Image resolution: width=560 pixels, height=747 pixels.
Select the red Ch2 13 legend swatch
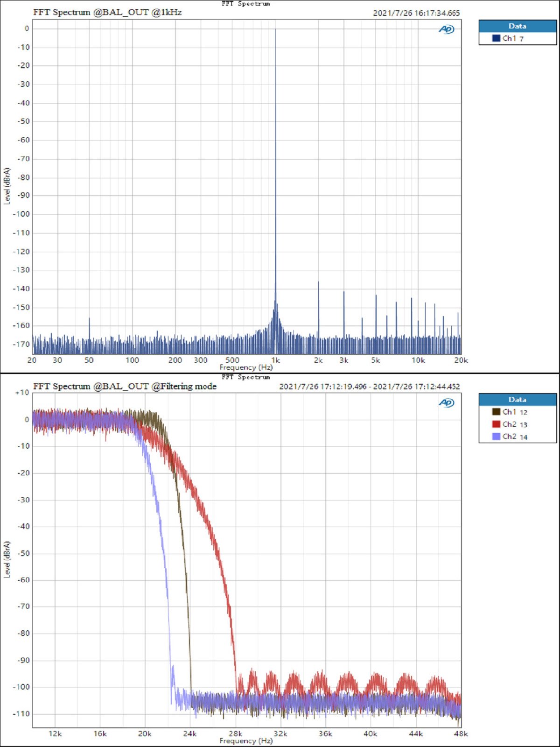coord(496,424)
